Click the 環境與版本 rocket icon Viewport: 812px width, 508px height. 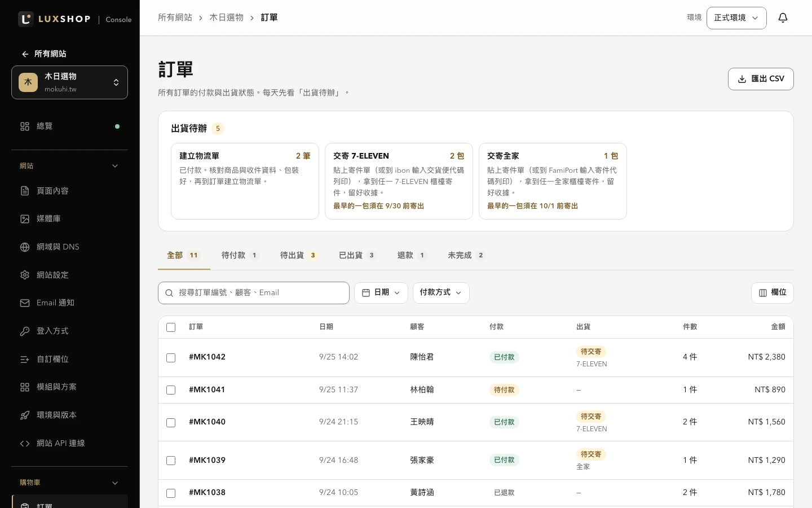[x=25, y=415]
